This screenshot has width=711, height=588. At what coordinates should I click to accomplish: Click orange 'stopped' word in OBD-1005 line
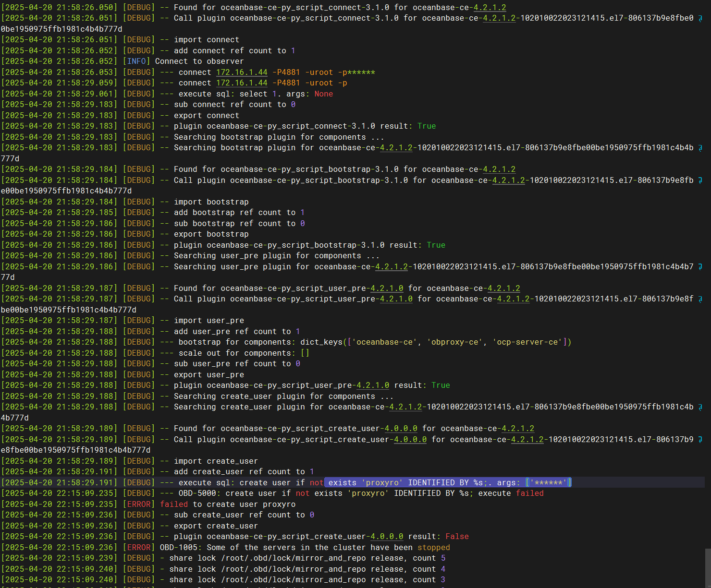tap(434, 548)
